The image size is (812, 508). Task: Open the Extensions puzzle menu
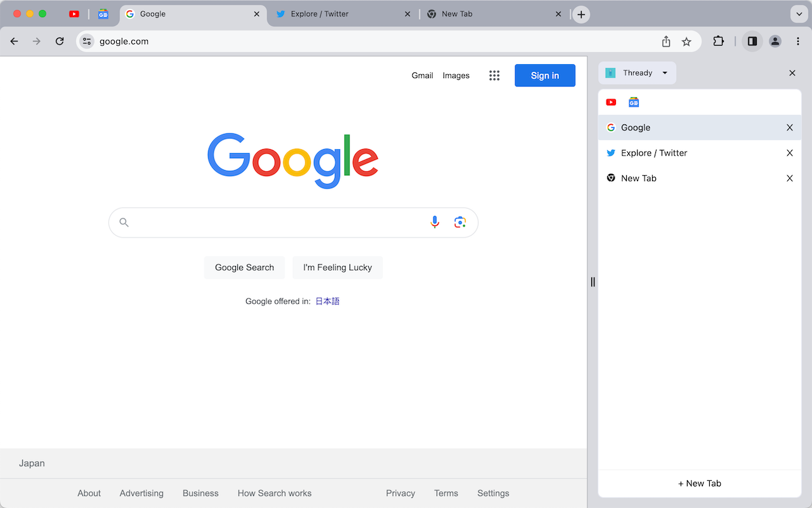718,41
